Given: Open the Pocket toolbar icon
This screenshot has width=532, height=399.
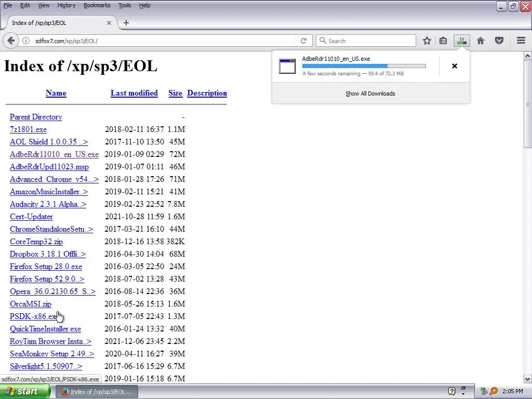Looking at the screenshot, I should coord(499,41).
